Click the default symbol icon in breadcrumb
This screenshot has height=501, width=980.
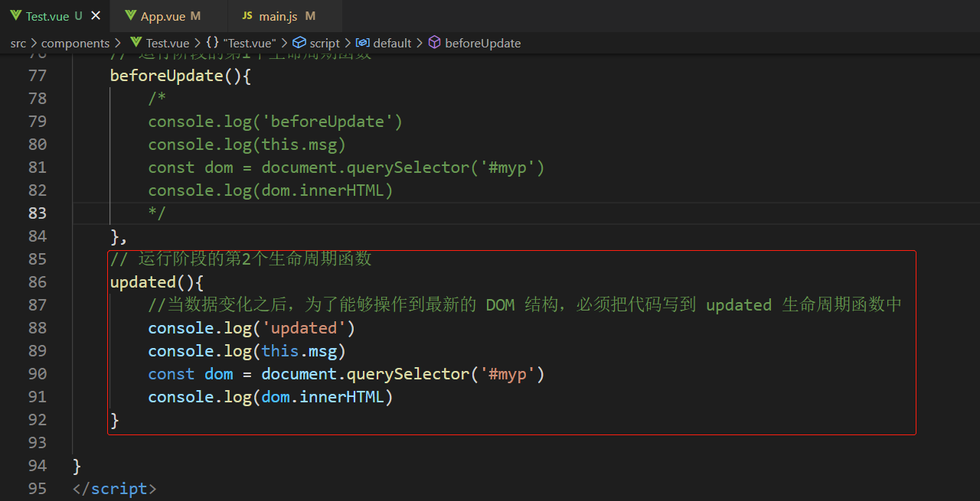click(363, 43)
